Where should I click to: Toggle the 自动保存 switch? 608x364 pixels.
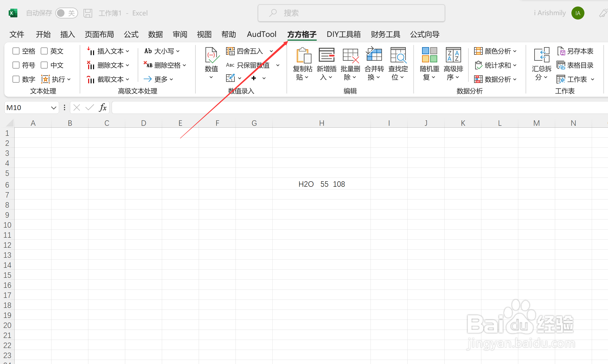[x=66, y=13]
